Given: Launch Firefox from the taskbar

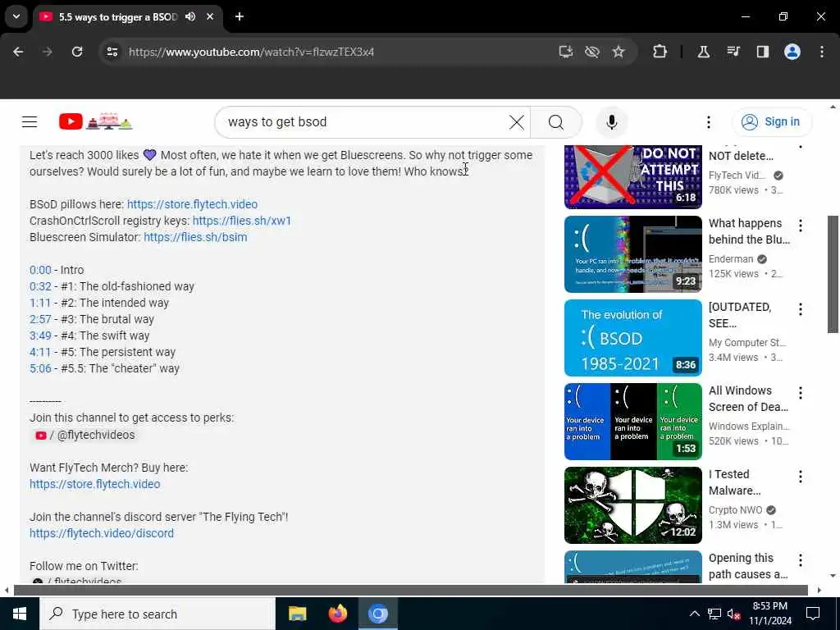Looking at the screenshot, I should tap(337, 614).
